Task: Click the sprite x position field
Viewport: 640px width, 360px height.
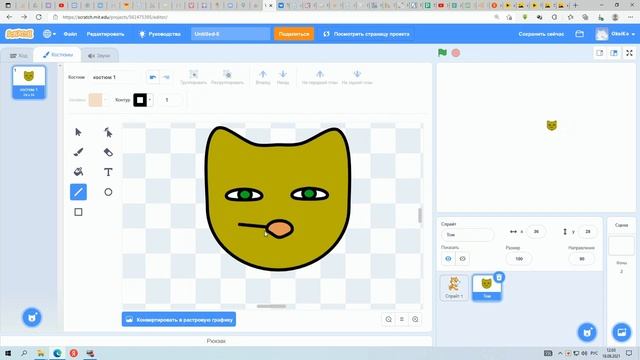Action: [536, 231]
